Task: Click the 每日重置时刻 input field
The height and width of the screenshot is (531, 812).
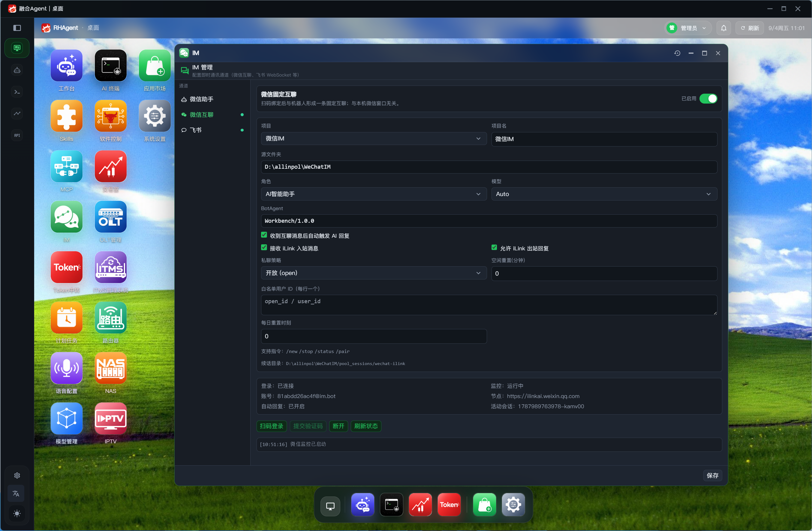Action: coord(374,336)
